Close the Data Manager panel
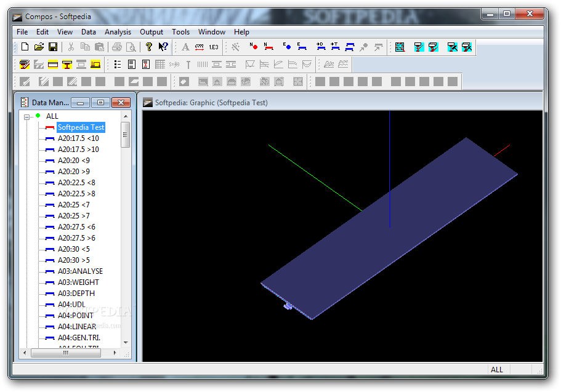 (x=121, y=103)
